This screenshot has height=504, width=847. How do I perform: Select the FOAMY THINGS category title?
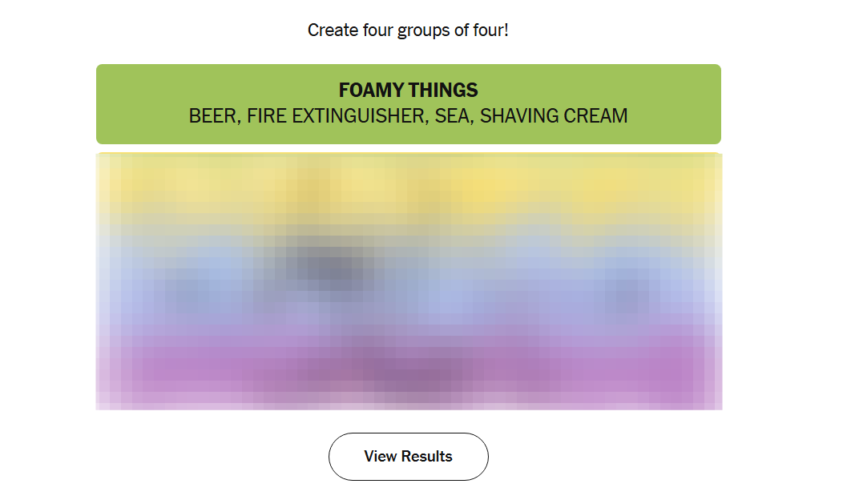click(x=408, y=90)
